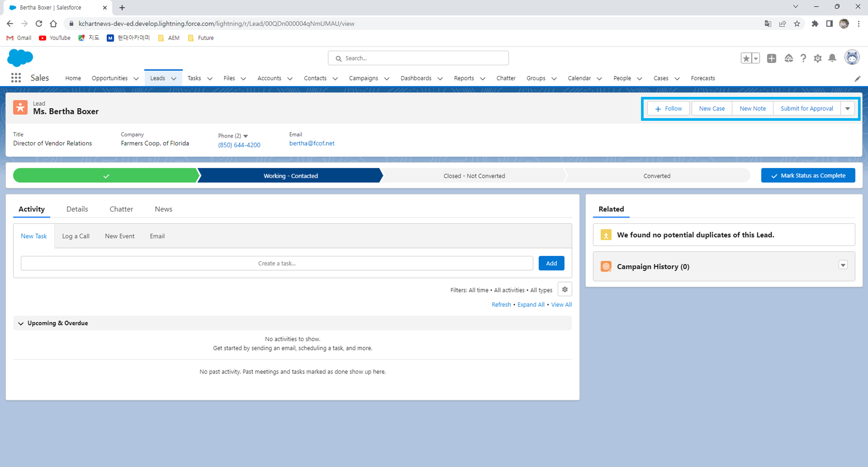Open Global Actions plus icon
The image size is (868, 467).
[772, 58]
